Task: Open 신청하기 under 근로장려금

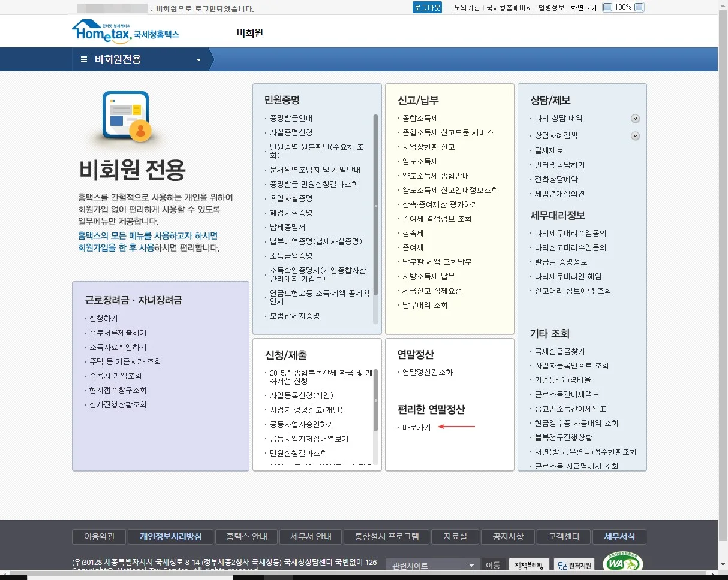Action: 103,318
